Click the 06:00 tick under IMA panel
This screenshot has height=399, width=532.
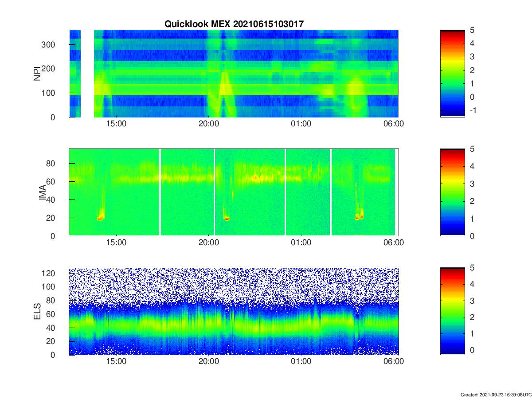394,243
